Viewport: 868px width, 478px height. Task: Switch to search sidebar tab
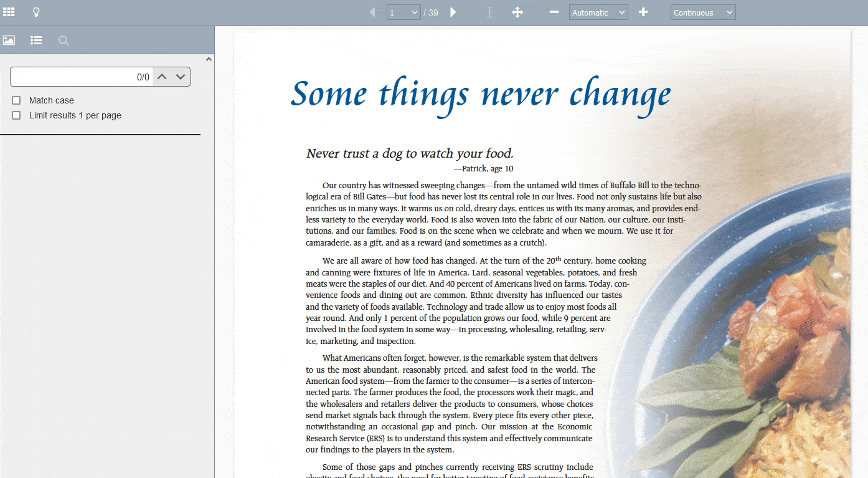(x=64, y=41)
